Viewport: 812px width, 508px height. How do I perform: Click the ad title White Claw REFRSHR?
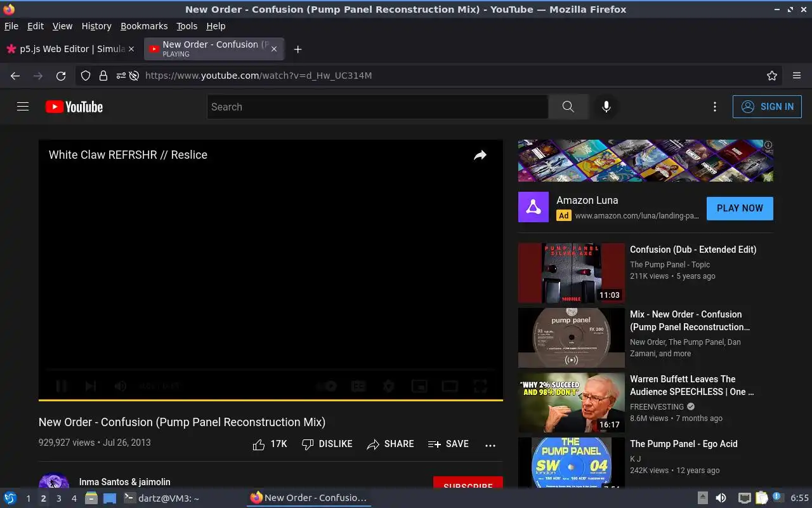tap(128, 155)
